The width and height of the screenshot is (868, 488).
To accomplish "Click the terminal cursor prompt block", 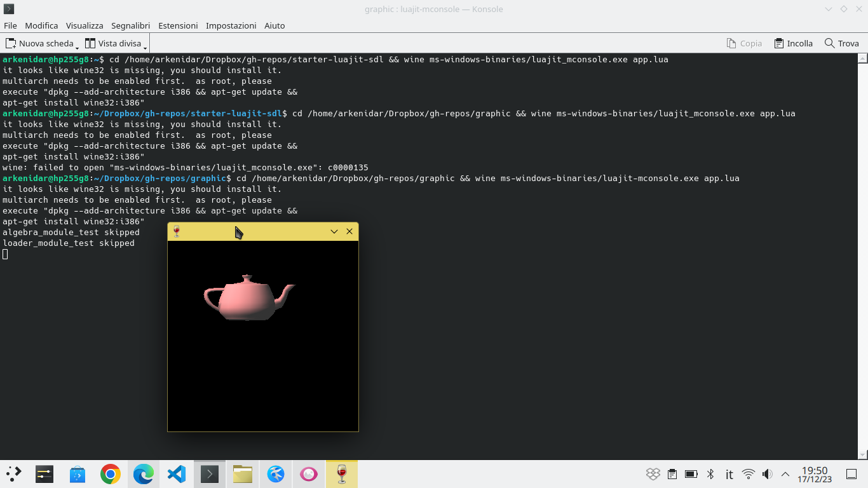I will tap(5, 254).
